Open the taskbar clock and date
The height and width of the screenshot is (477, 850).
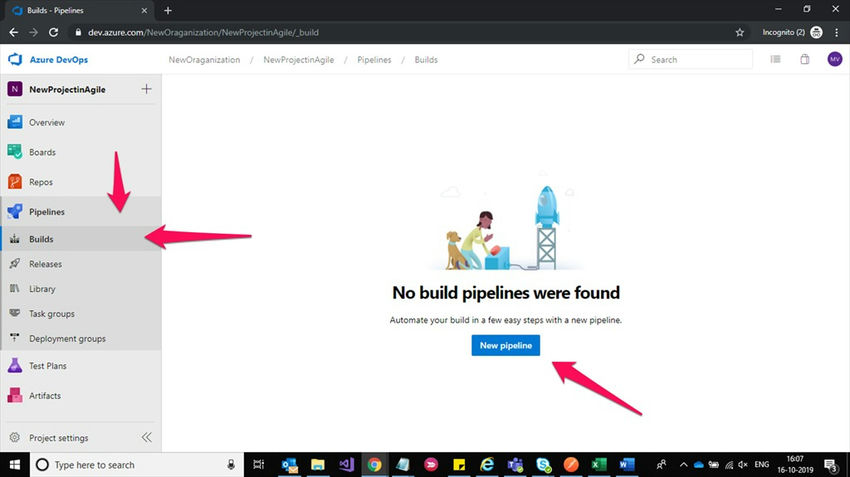pyautogui.click(x=795, y=465)
